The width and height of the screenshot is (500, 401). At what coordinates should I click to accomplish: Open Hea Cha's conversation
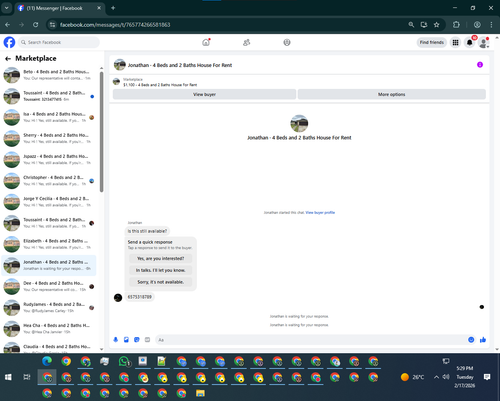click(49, 329)
